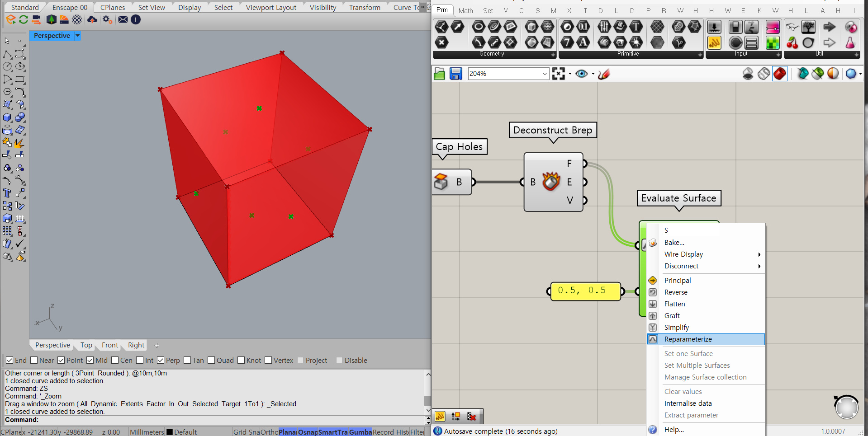Screen dimensions: 868x436
Task: Enable the Tan osnap checkbox
Action: click(x=187, y=360)
